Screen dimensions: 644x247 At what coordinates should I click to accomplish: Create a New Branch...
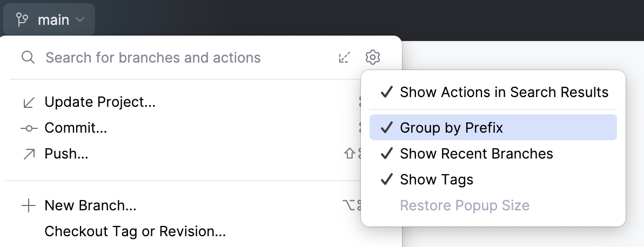(x=90, y=205)
